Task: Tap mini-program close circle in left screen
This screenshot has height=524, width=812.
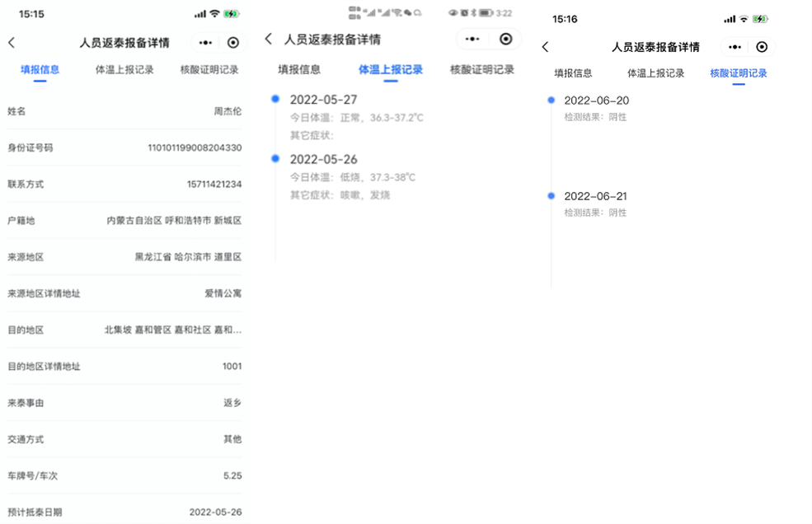Action: (233, 43)
